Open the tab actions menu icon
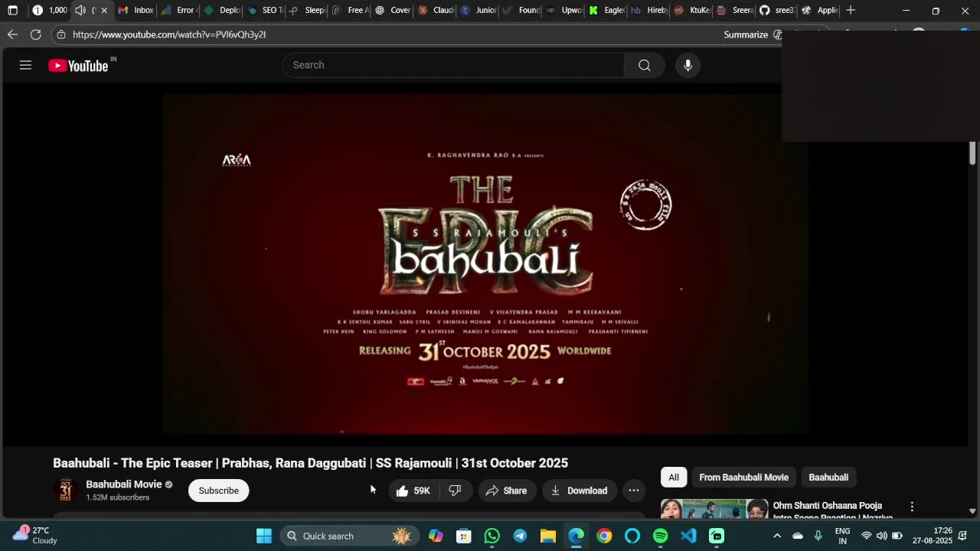 pos(12,11)
